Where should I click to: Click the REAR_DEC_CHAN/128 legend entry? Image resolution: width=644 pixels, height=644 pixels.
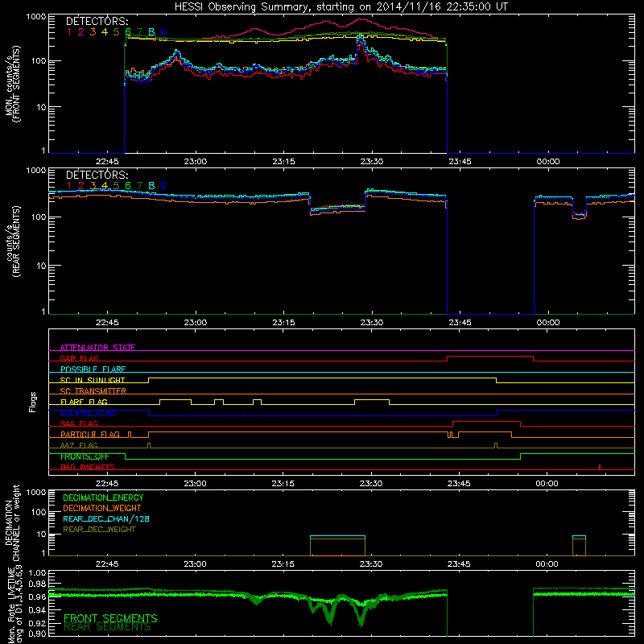(x=106, y=518)
